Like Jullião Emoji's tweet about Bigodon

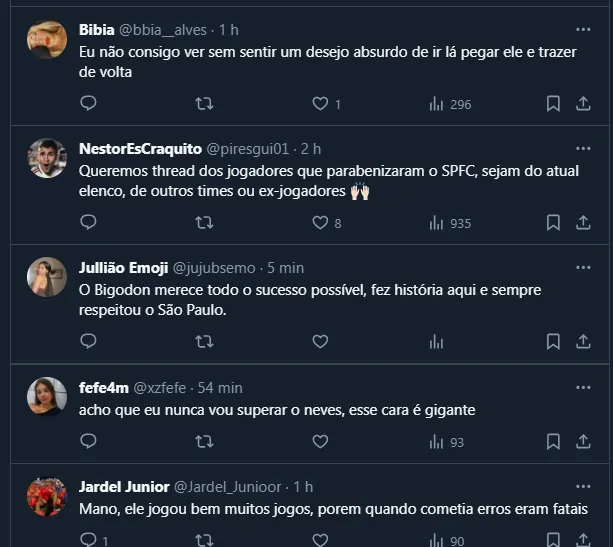click(x=320, y=342)
